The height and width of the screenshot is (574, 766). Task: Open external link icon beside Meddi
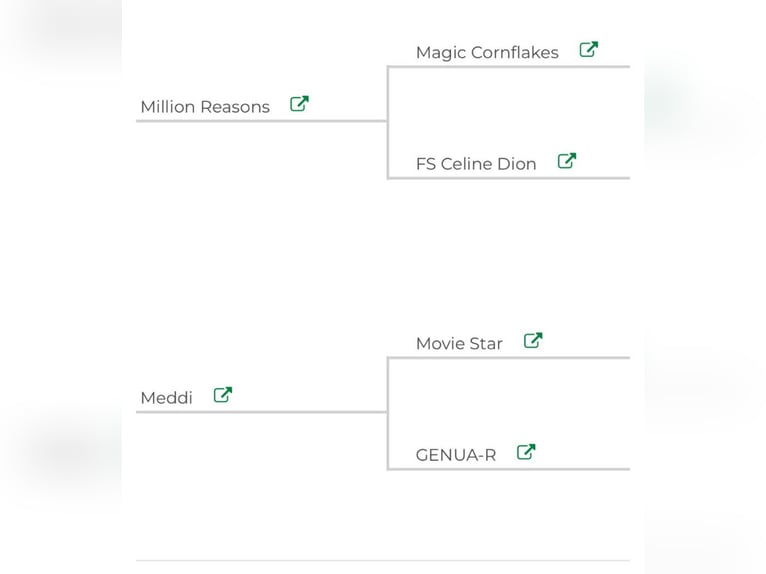tap(223, 395)
